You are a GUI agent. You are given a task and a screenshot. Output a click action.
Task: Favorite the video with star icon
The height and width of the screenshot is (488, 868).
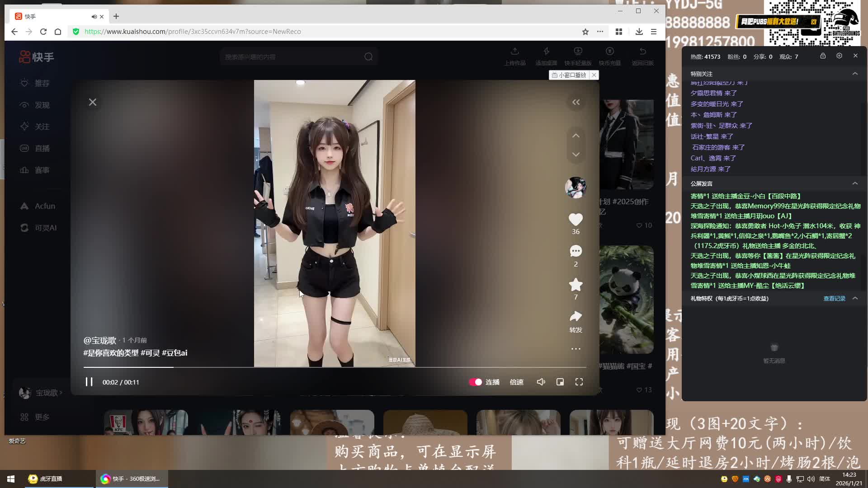click(x=576, y=285)
